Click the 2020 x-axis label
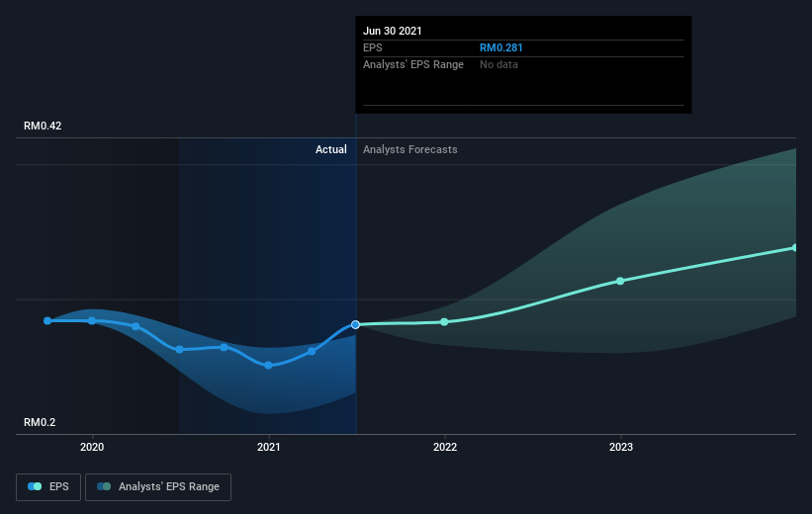This screenshot has height=514, width=812. pos(92,447)
